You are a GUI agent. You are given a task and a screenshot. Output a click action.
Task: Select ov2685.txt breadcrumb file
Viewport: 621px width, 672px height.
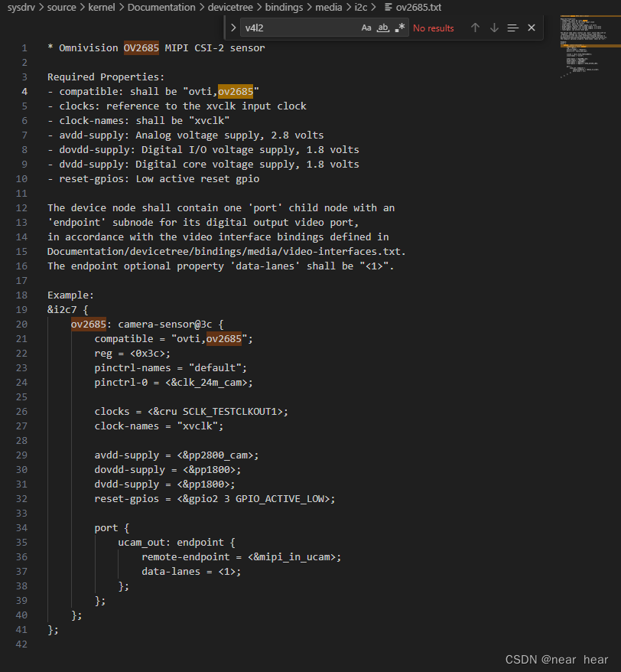418,8
